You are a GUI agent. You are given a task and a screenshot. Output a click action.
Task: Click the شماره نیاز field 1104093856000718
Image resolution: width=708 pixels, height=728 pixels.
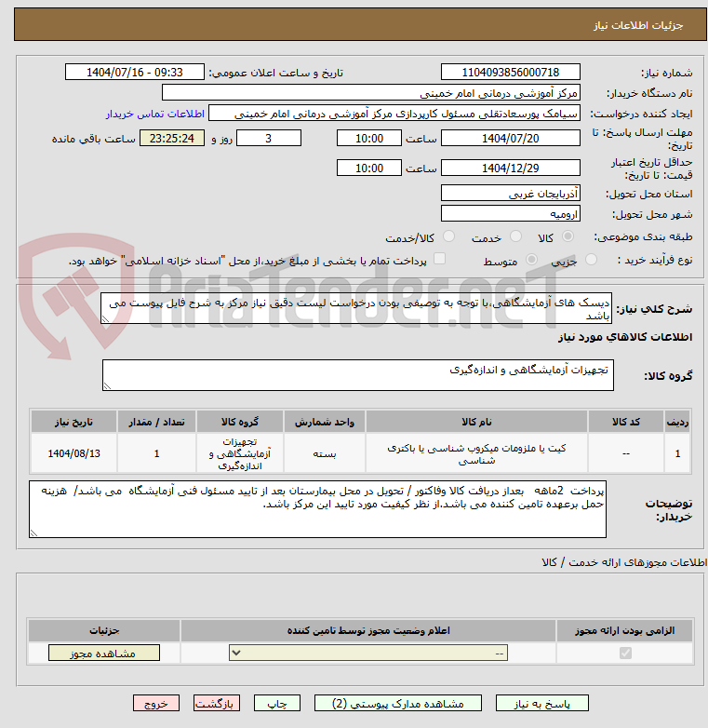(x=511, y=73)
